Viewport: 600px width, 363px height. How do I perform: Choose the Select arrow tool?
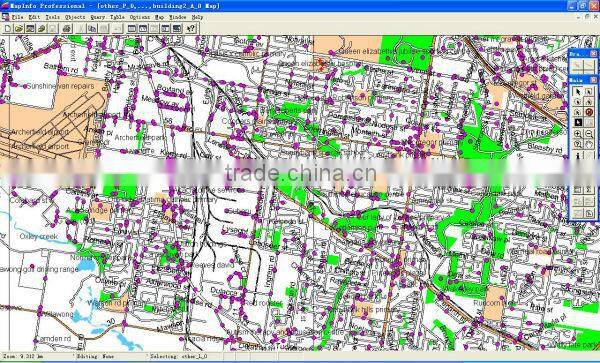tap(578, 92)
